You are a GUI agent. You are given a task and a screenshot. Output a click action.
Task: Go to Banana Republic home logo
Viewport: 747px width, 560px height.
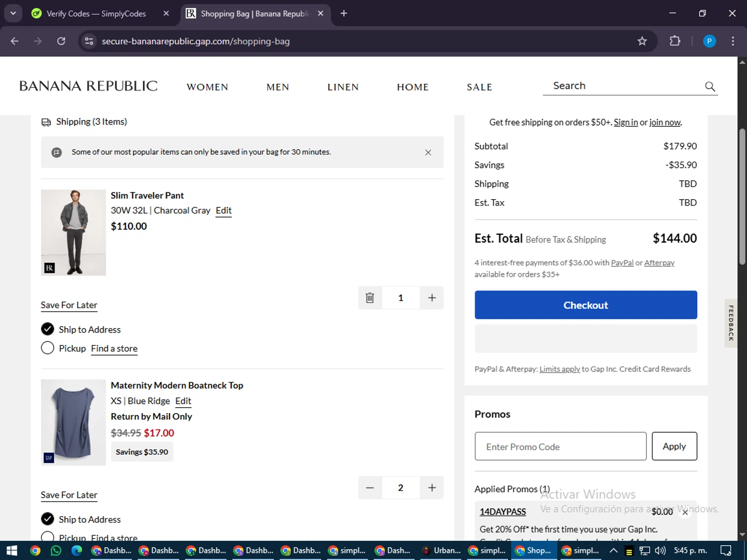(88, 86)
